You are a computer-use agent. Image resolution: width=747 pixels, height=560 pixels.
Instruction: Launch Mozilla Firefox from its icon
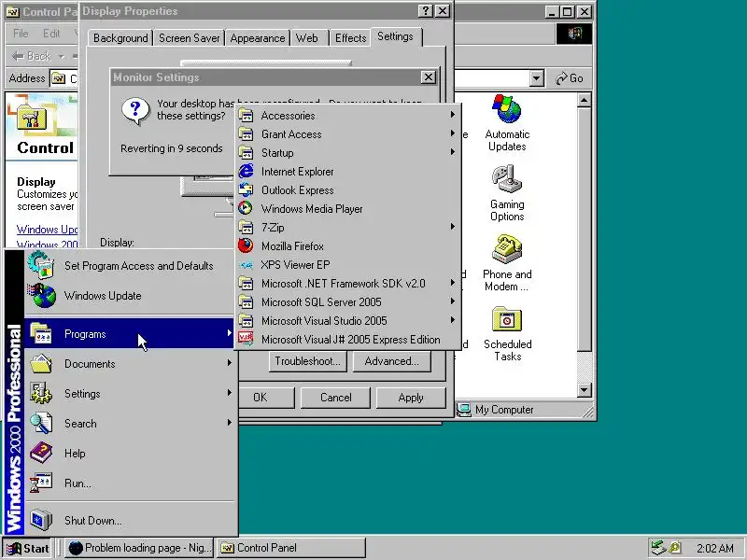[x=246, y=245]
